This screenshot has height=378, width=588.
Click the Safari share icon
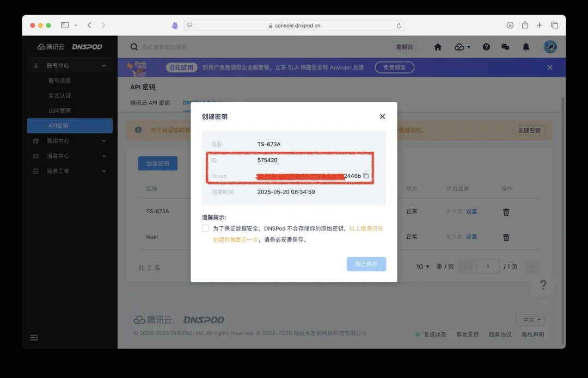[x=525, y=25]
